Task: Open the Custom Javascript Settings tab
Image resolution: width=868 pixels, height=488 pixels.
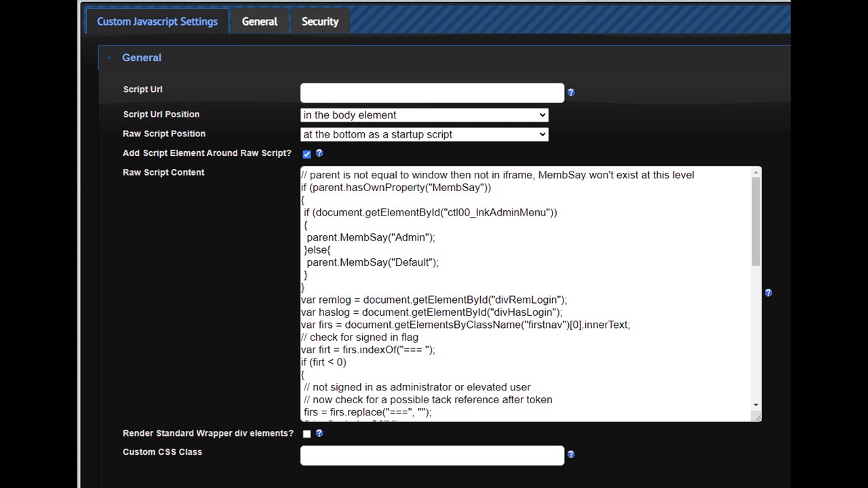Action: coord(157,21)
